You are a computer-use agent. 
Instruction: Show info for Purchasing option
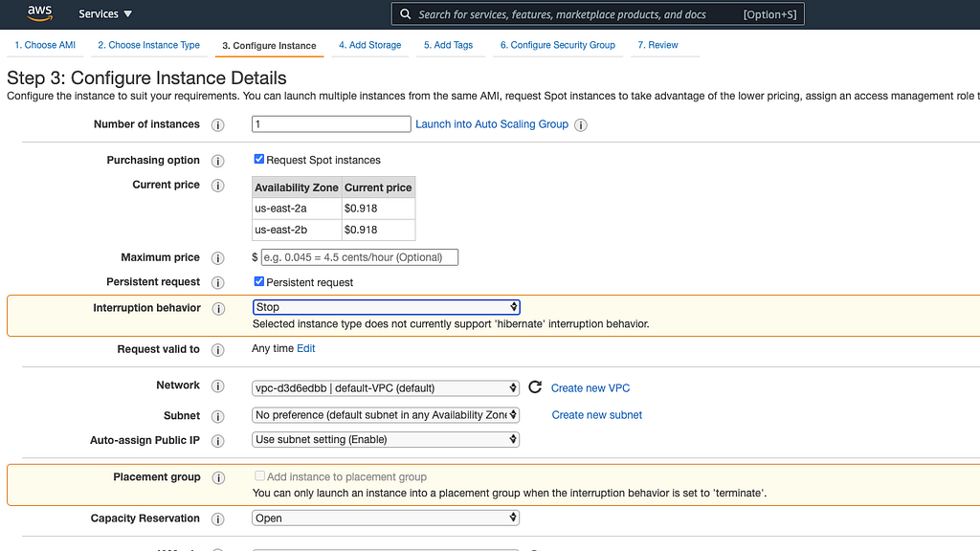click(x=217, y=161)
